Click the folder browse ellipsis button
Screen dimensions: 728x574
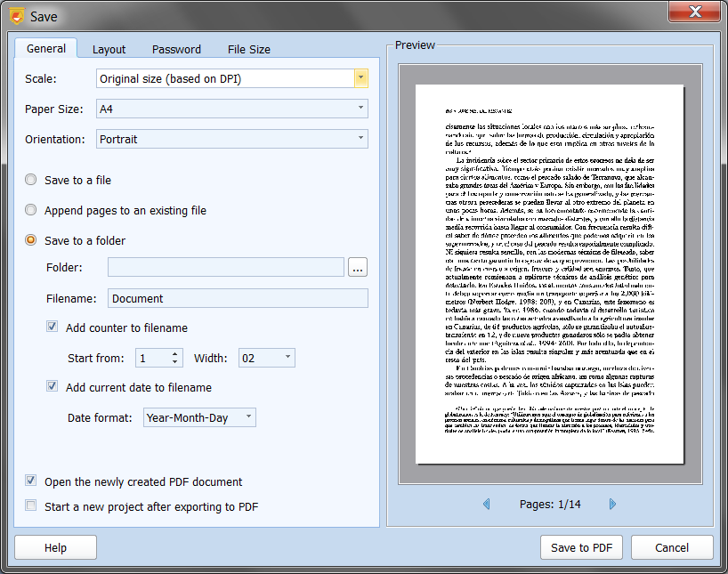point(358,267)
